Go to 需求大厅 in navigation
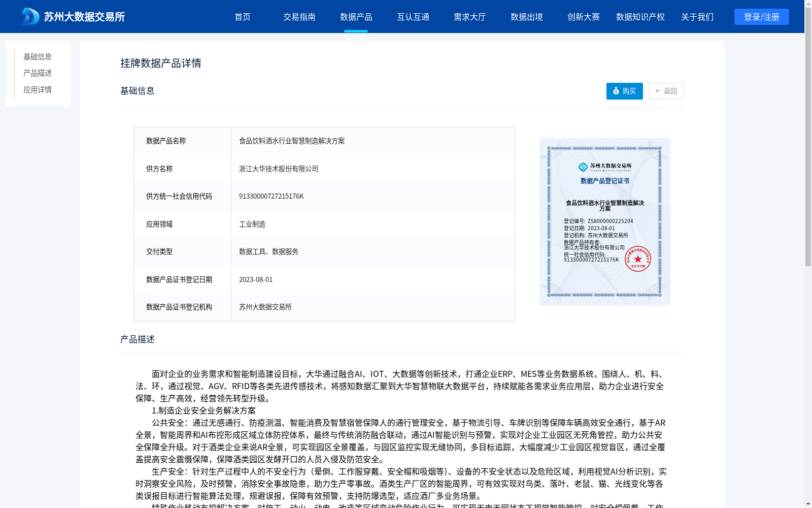Screen dimensions: 812x508 (x=470, y=17)
